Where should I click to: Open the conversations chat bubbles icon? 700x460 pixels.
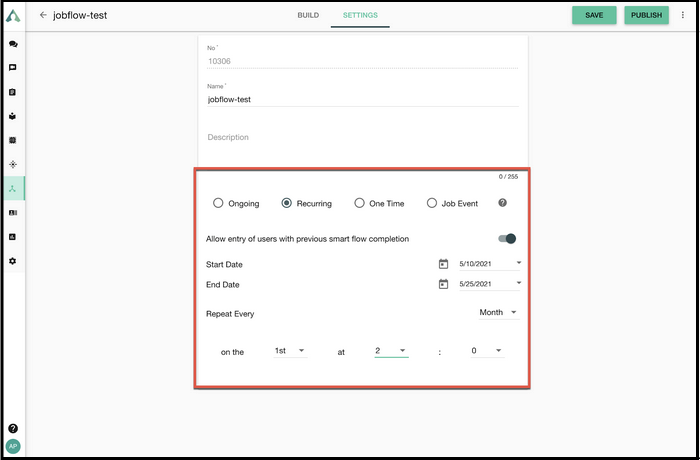pyautogui.click(x=13, y=44)
